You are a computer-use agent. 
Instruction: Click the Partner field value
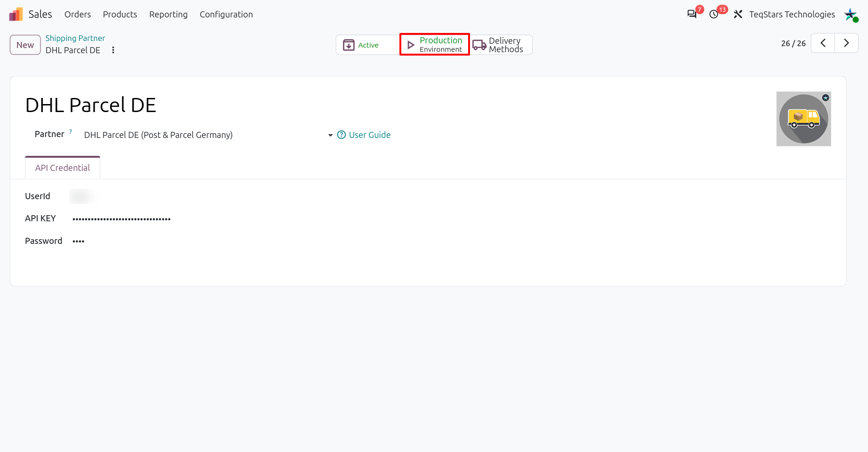158,135
